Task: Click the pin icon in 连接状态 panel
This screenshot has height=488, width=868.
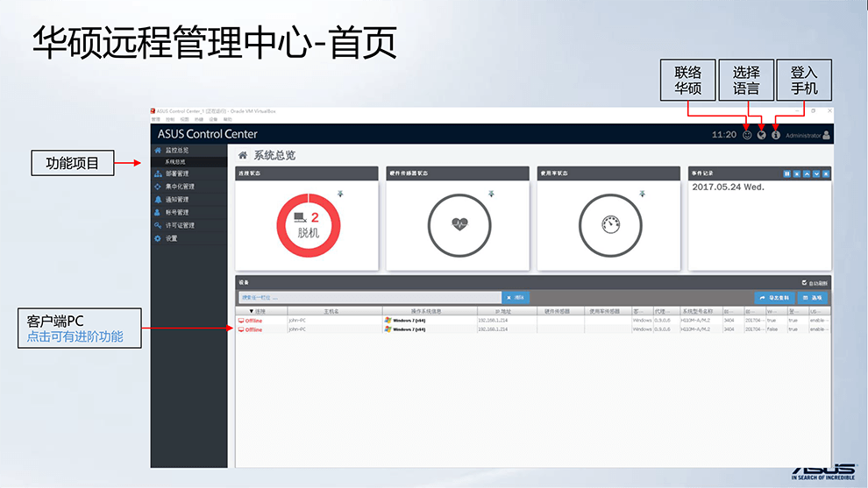Action: (x=340, y=194)
